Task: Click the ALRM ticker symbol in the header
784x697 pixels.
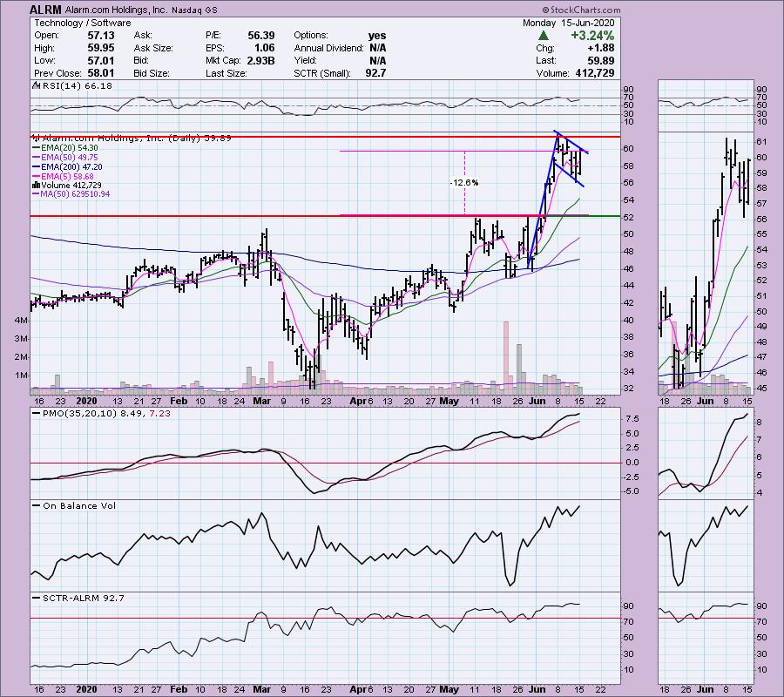Action: 45,10
